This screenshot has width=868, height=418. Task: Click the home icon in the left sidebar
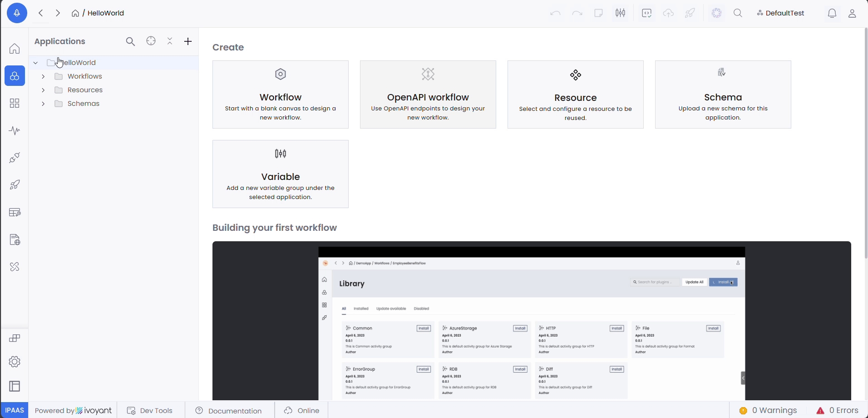click(15, 49)
